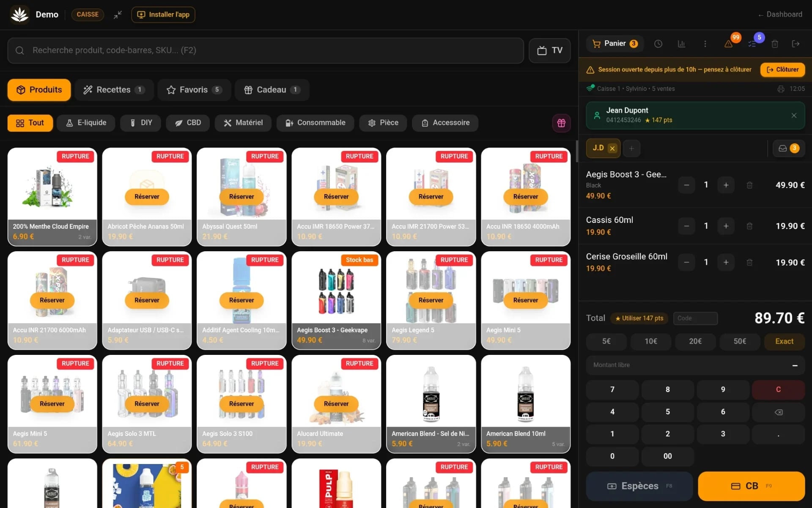Open the task list icon with badge 5
The width and height of the screenshot is (812, 508).
(x=752, y=44)
